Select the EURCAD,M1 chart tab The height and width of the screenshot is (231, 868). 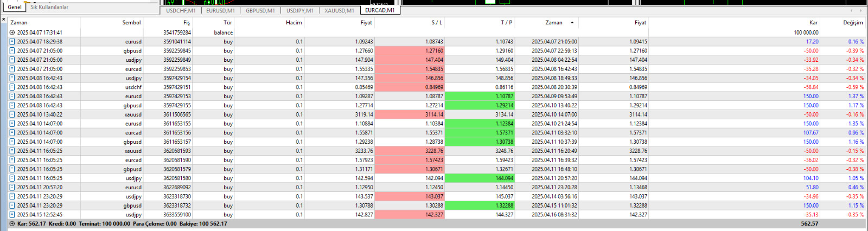point(380,10)
